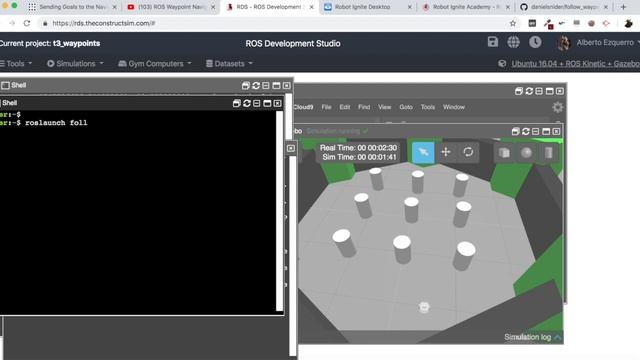Viewport: 640px width, 360px height.
Task: Open the Window menu in IDE
Action: [x=454, y=107]
